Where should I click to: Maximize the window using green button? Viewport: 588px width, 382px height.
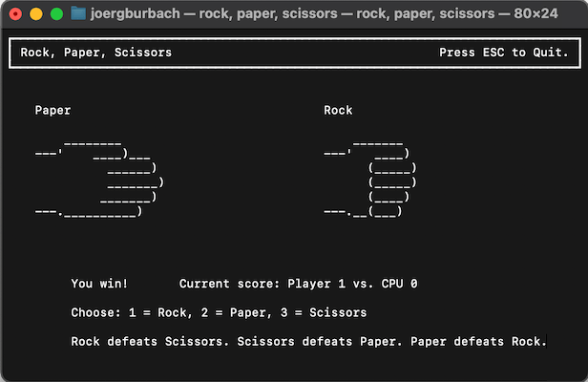point(56,14)
